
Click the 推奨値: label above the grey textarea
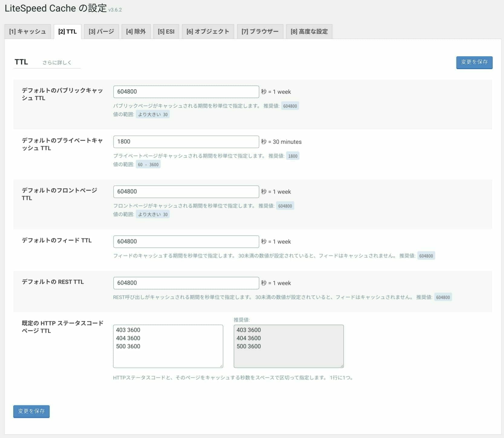pyautogui.click(x=242, y=320)
